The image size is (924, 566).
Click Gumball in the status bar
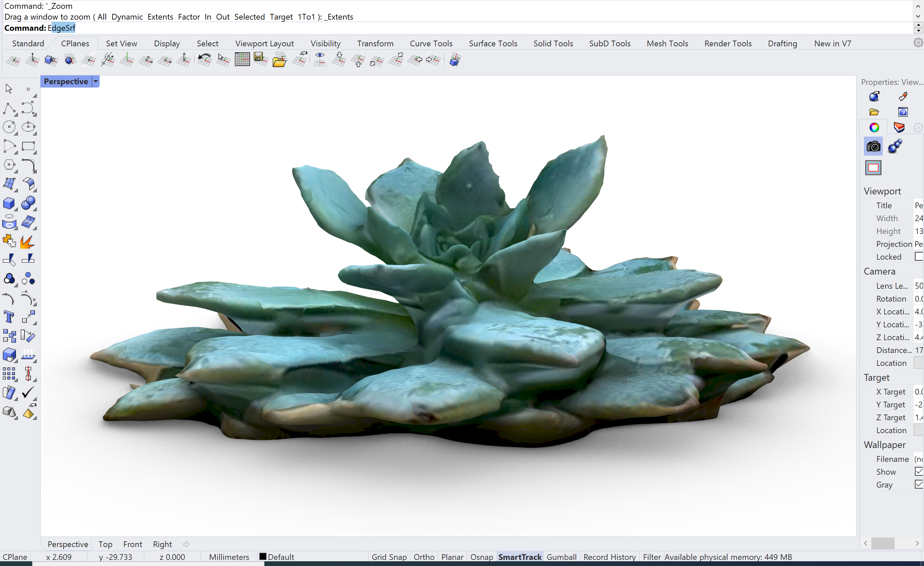point(561,557)
